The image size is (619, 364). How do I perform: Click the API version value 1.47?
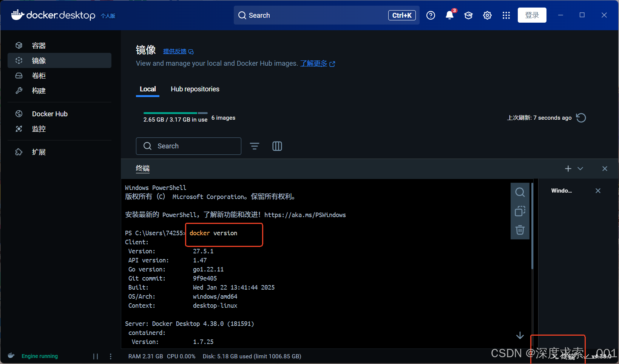tap(200, 260)
